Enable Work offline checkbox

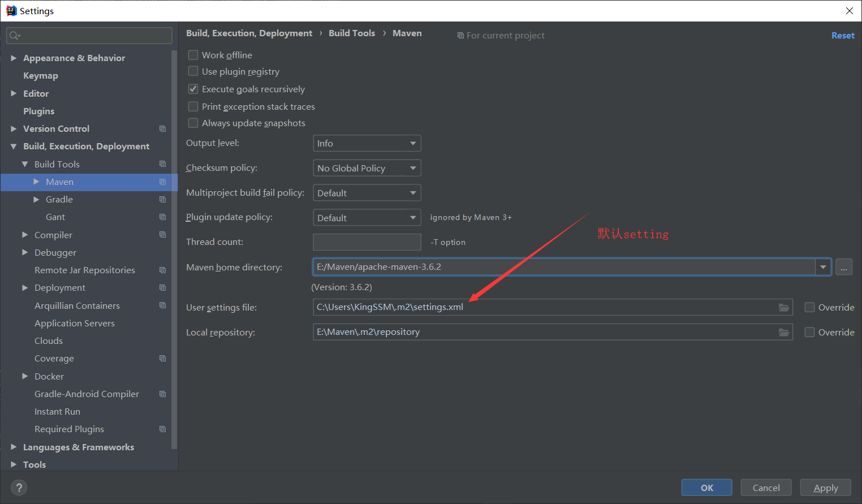click(193, 55)
